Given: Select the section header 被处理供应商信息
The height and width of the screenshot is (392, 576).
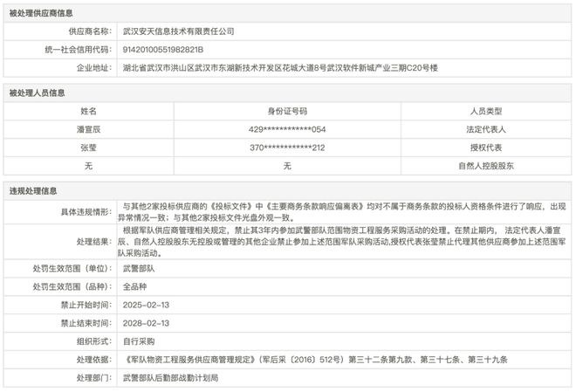Looking at the screenshot, I should 41,13.
